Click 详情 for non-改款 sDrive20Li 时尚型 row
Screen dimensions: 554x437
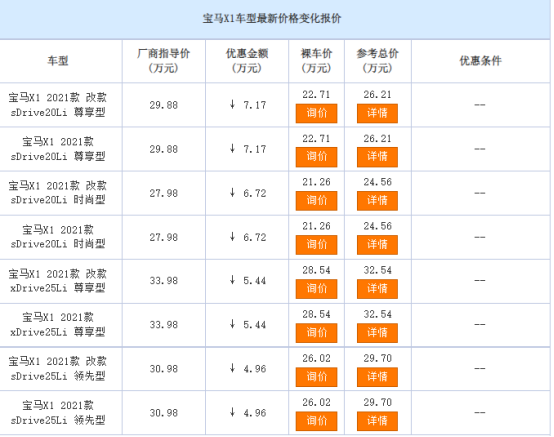click(377, 245)
